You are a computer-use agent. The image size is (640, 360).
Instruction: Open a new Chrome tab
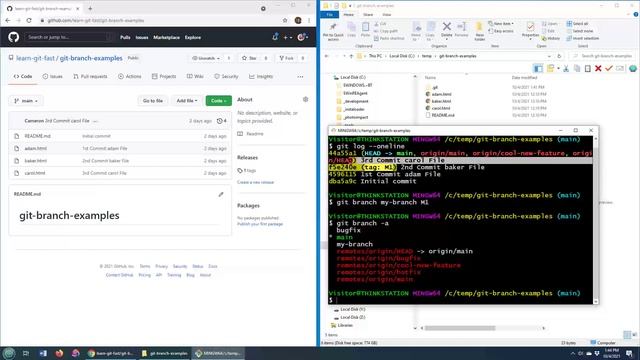point(90,8)
